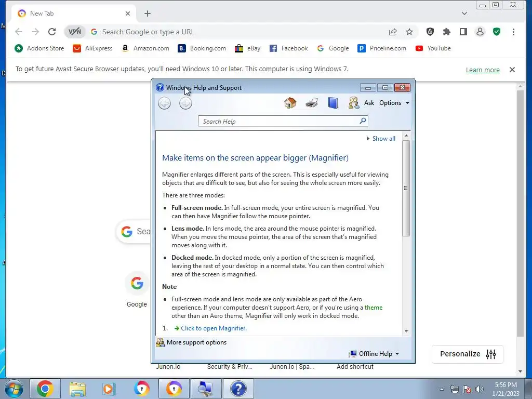Image resolution: width=532 pixels, height=399 pixels.
Task: Show hidden tray icons arrow
Action: point(442,390)
